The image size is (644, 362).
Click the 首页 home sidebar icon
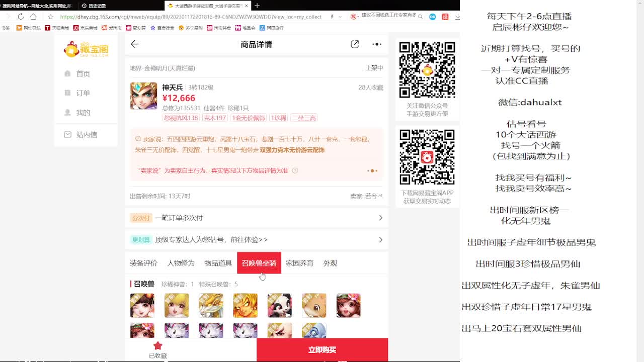(x=67, y=73)
